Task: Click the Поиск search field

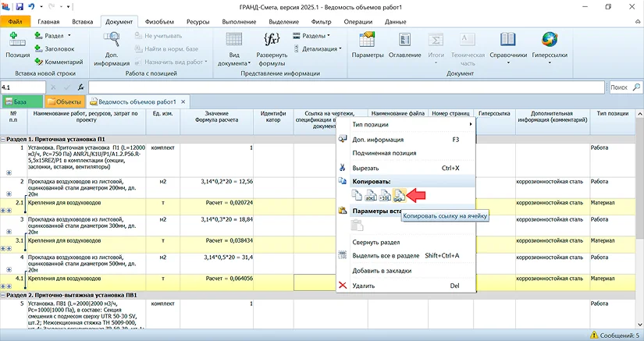Action: [619, 87]
